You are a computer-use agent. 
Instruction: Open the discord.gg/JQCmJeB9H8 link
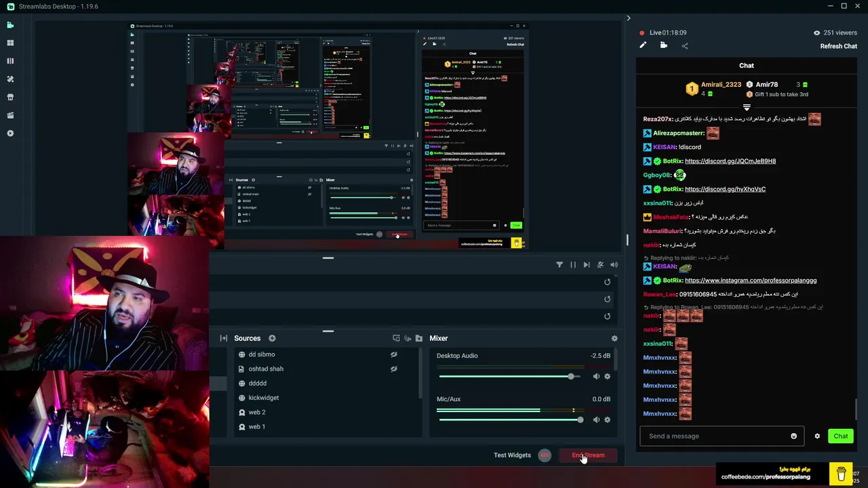(730, 161)
